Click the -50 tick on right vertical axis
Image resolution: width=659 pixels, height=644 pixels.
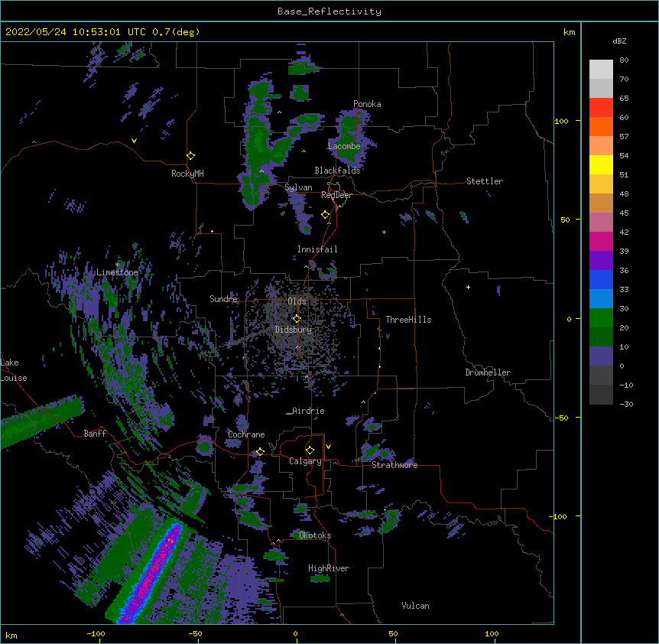pyautogui.click(x=561, y=418)
